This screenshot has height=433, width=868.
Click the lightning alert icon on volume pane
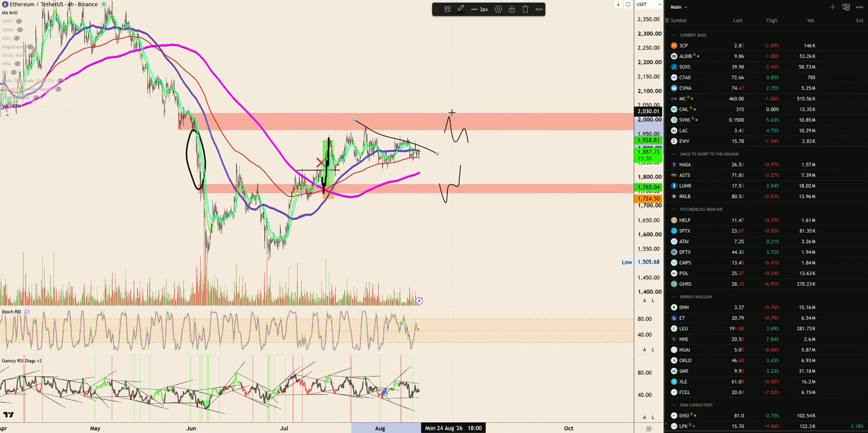pos(419,301)
